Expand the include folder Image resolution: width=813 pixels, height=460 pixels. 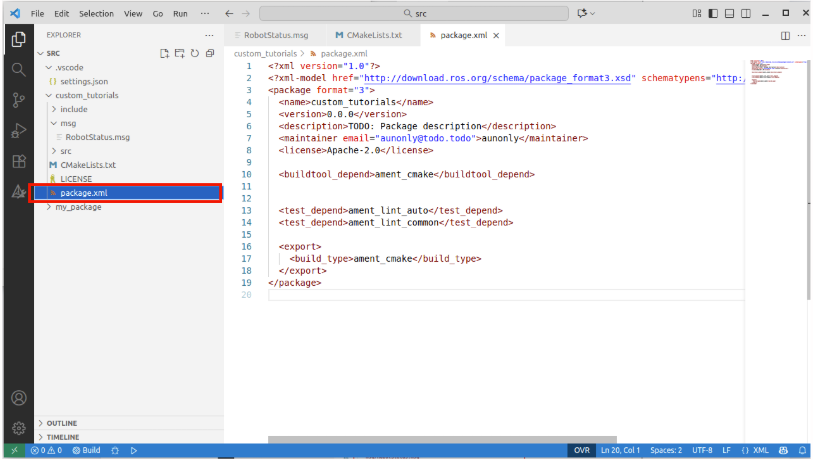point(73,109)
